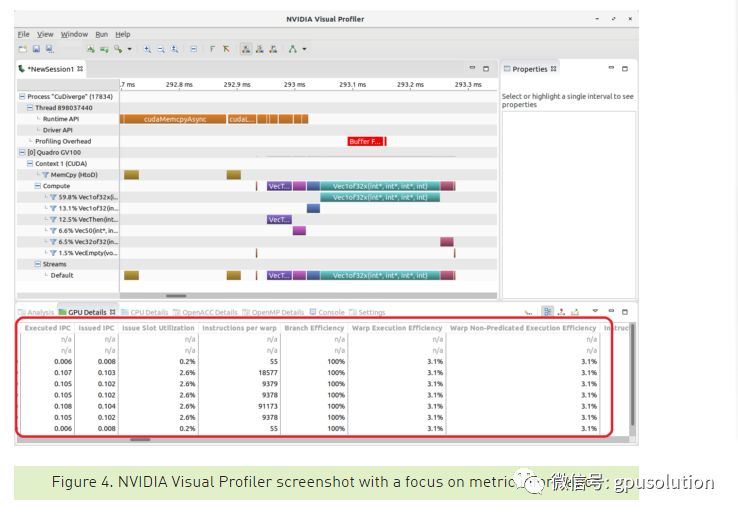Click the green arrow pointer toolbar icon
The image size is (738, 516).
point(226,49)
